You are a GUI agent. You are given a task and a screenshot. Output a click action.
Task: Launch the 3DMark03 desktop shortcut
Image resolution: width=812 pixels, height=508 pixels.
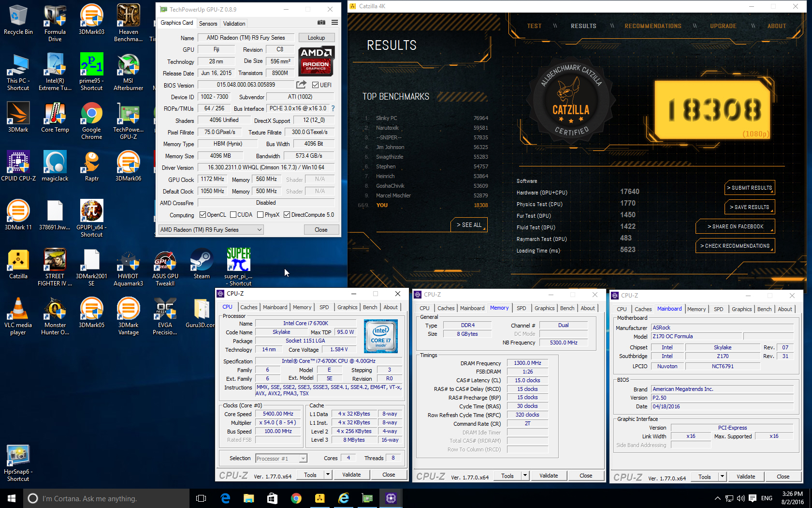(92, 19)
